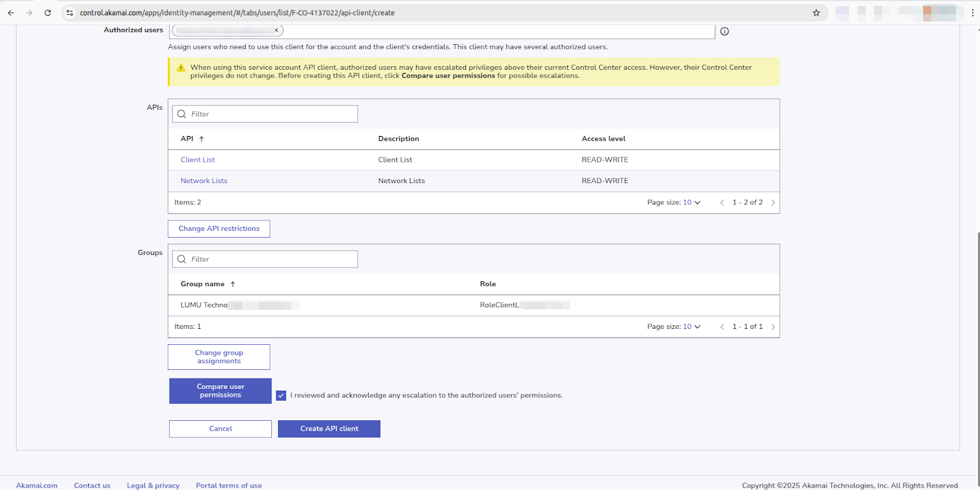980x490 pixels.
Task: Click the info icon beside Authorized users
Action: point(725,31)
